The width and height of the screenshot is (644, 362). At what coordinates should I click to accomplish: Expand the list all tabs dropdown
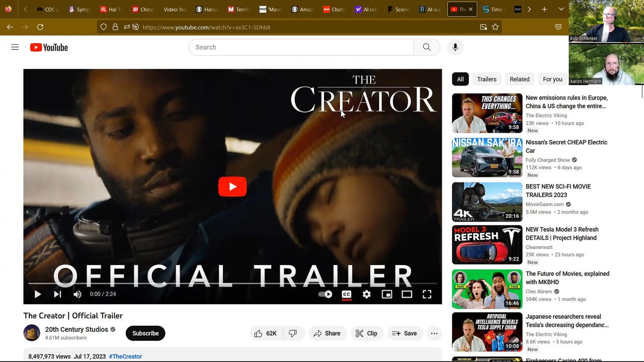[561, 10]
